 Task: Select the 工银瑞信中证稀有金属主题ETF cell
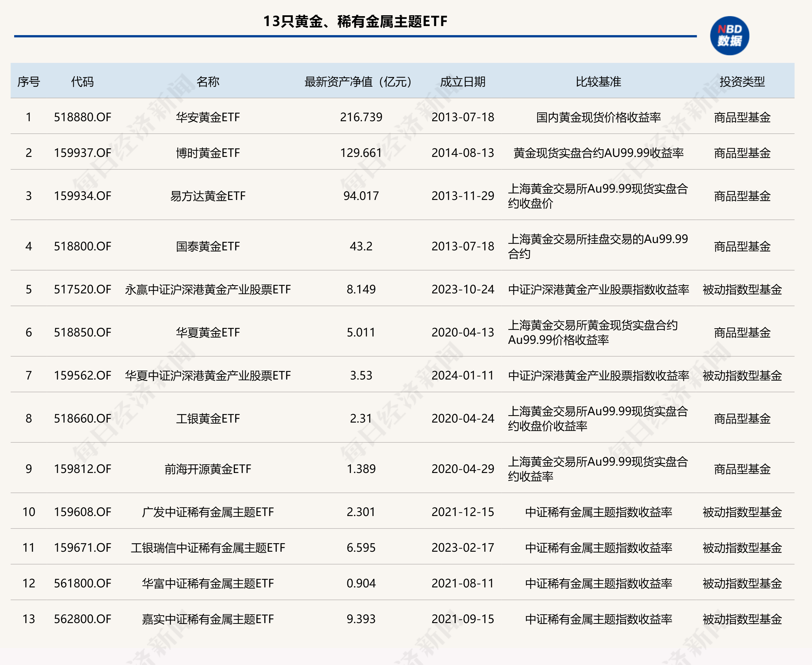pos(208,547)
